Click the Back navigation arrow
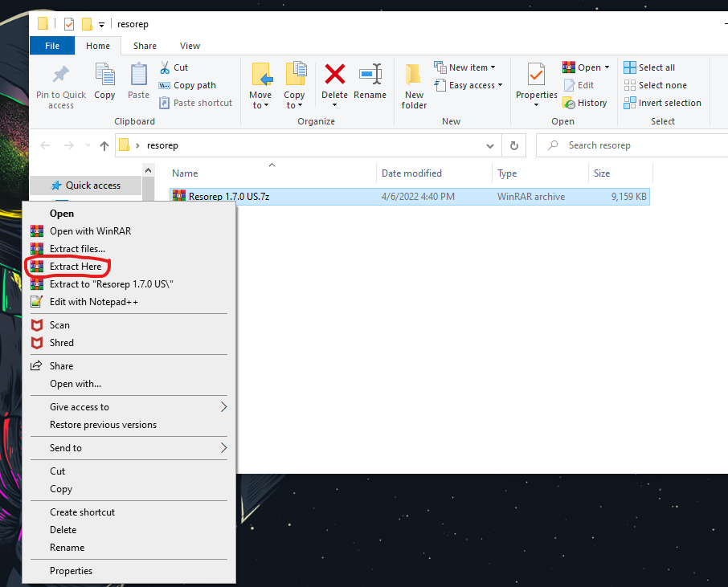The height and width of the screenshot is (587, 728). tap(45, 145)
